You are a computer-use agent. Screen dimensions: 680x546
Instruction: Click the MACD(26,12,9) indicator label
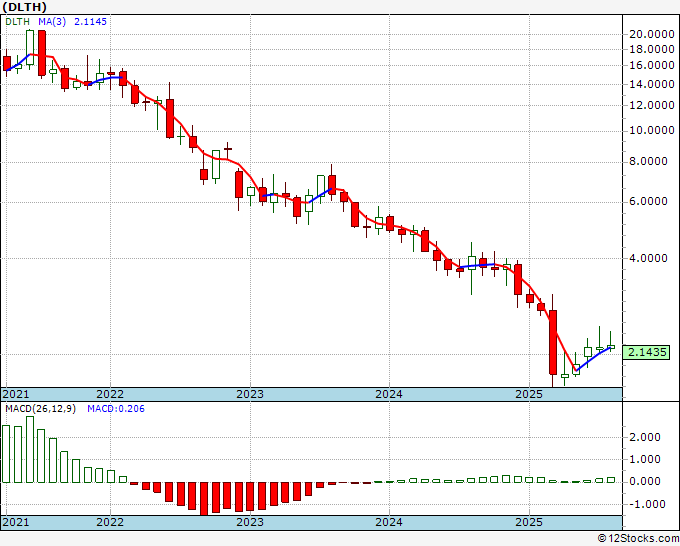point(40,409)
